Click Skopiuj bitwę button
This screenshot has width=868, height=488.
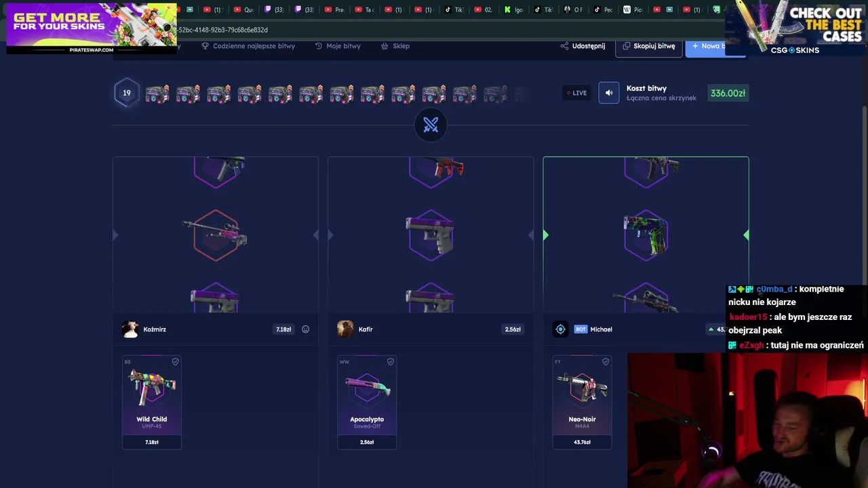pos(649,46)
